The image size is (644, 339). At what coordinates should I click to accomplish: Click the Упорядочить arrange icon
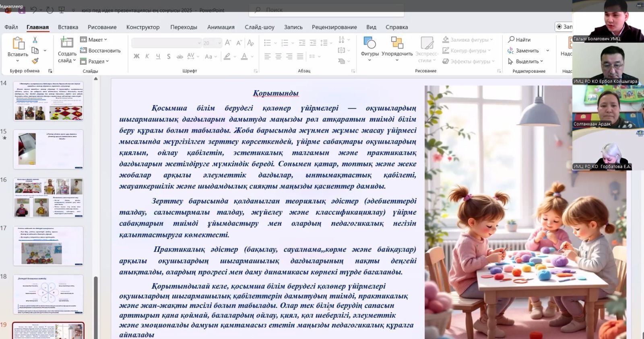pos(397,43)
